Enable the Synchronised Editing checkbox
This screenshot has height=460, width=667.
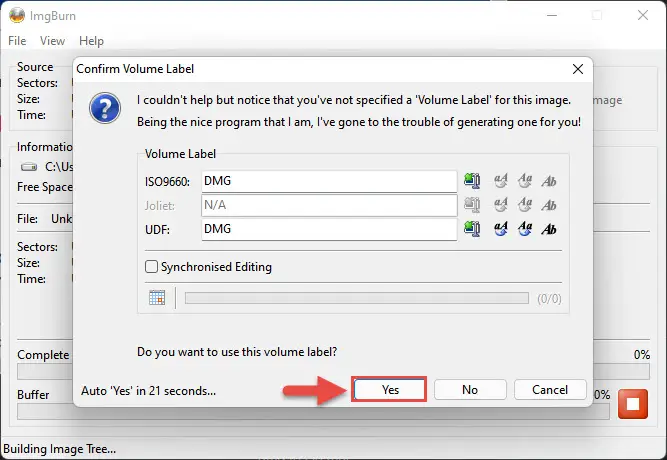151,267
